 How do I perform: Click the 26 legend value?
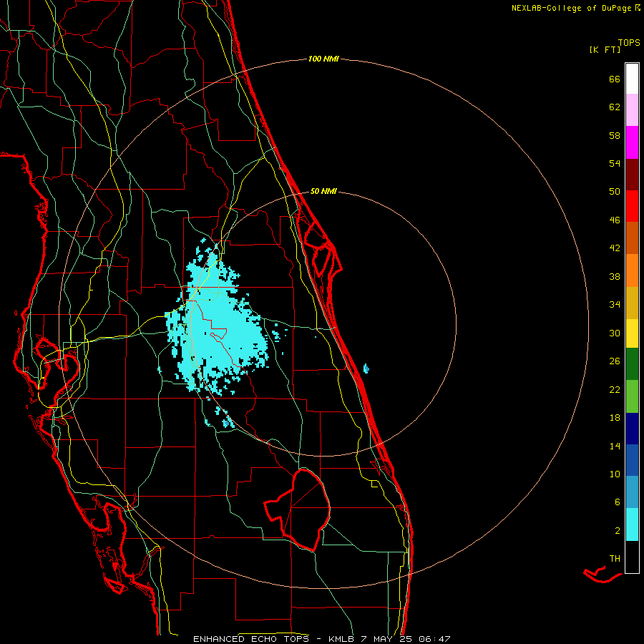point(615,361)
